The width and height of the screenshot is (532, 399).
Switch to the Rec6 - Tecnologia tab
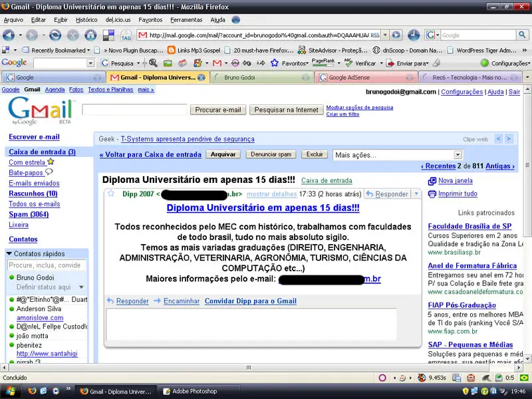click(x=470, y=77)
